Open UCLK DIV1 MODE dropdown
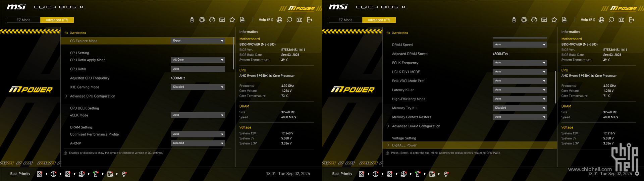This screenshot has height=181, width=644. 520,72
